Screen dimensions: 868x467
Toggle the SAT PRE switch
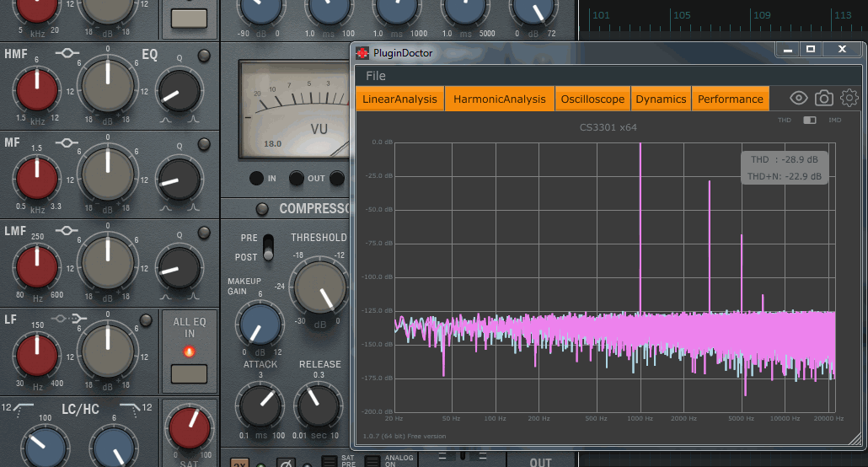[330, 461]
